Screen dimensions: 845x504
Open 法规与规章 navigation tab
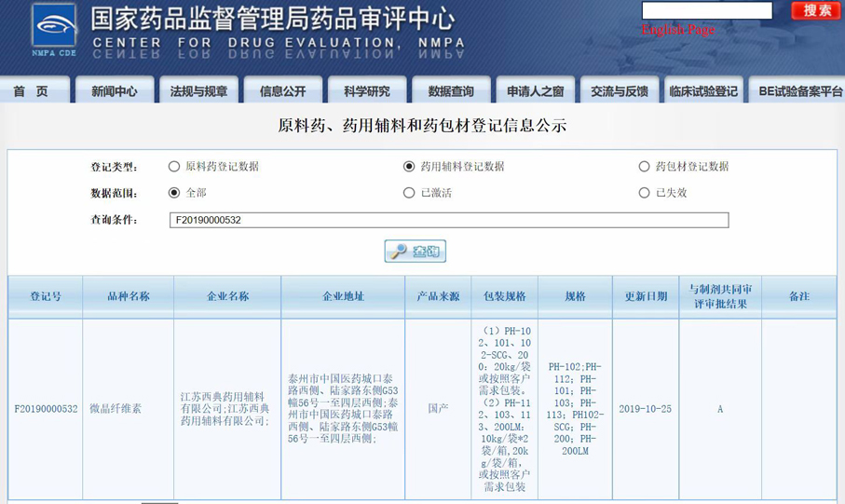pos(198,91)
